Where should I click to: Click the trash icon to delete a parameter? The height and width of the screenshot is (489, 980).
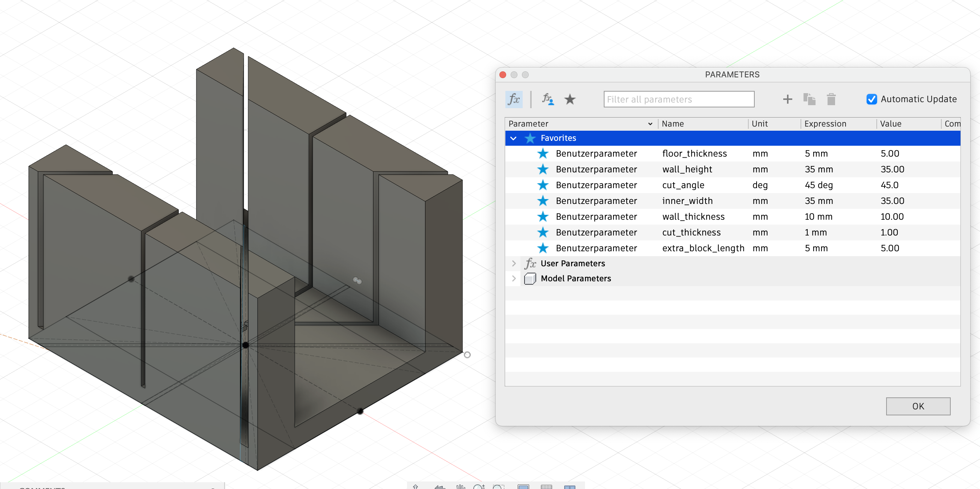coord(831,99)
